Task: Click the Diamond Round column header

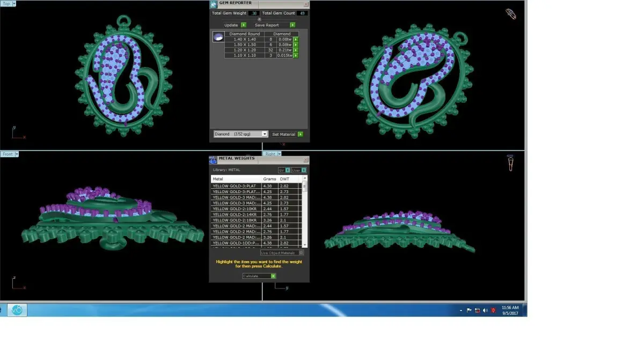Action: point(244,34)
